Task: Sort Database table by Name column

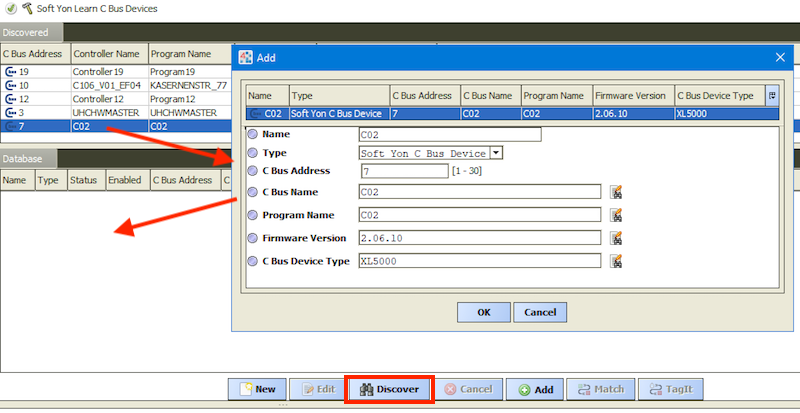Action: pos(17,180)
